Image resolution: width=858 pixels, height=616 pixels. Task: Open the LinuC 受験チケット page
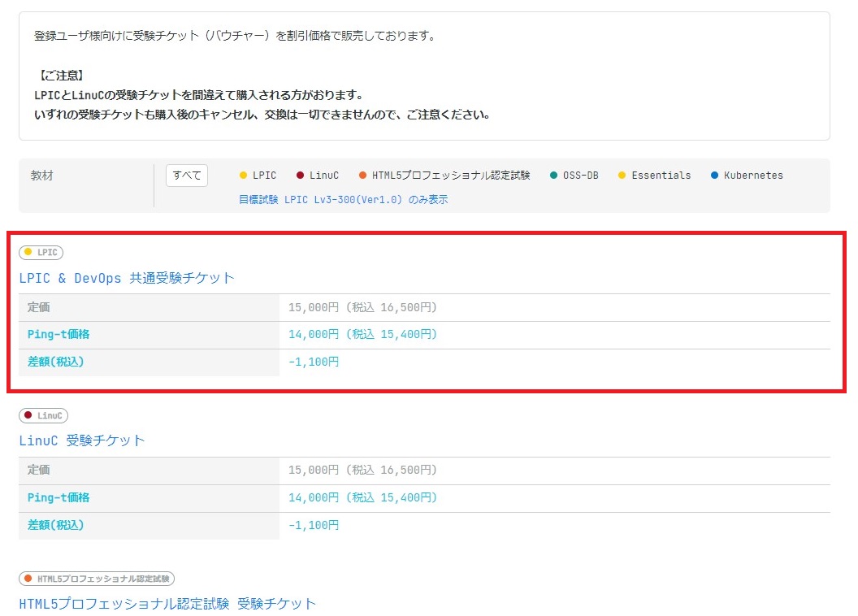click(x=80, y=440)
